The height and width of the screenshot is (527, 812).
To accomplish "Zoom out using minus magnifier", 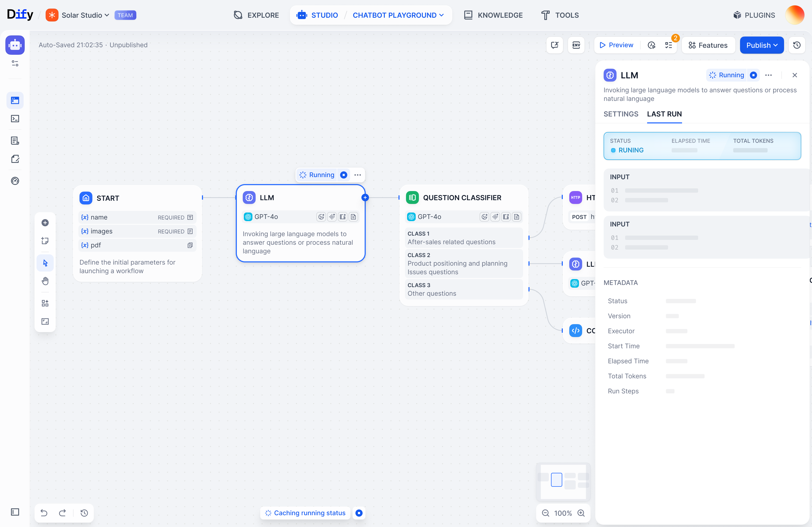I will pos(546,513).
